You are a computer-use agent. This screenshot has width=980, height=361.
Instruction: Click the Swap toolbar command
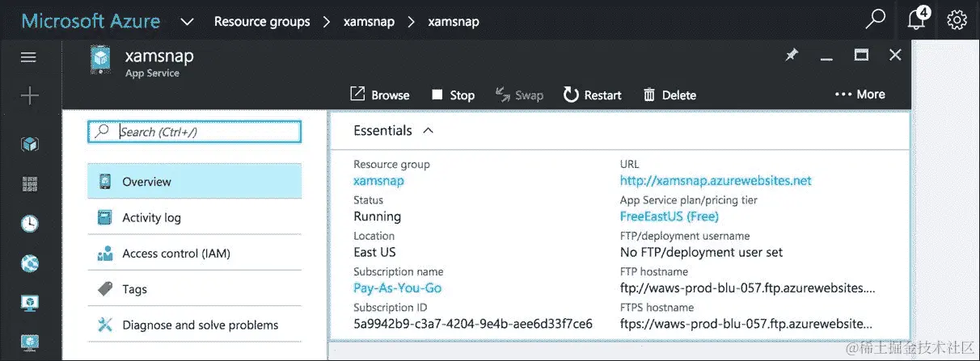tap(519, 94)
